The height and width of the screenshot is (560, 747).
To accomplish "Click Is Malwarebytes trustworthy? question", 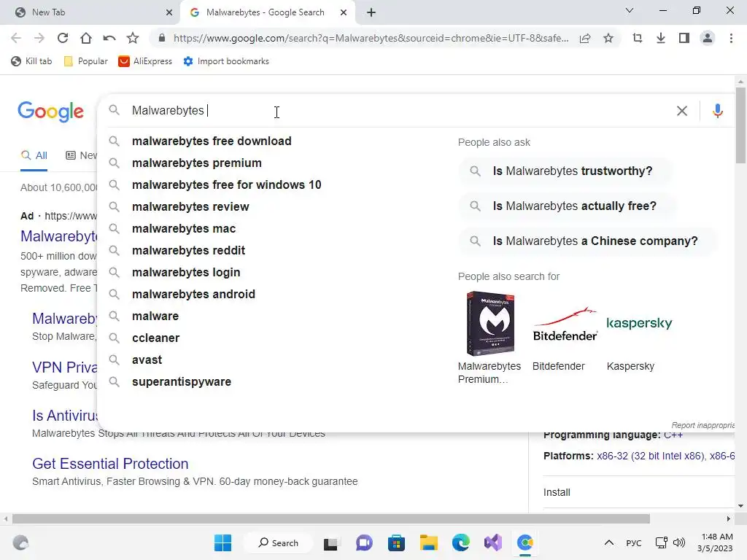I will coord(566,171).
